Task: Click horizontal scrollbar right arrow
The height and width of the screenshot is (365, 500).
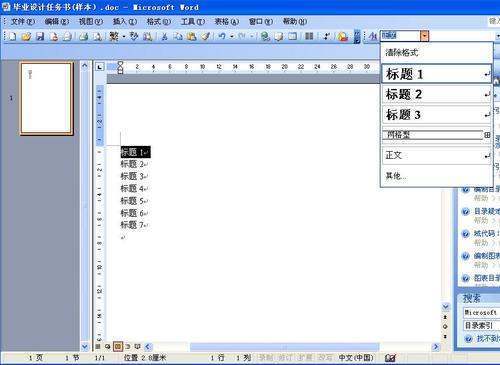Action: click(x=435, y=347)
